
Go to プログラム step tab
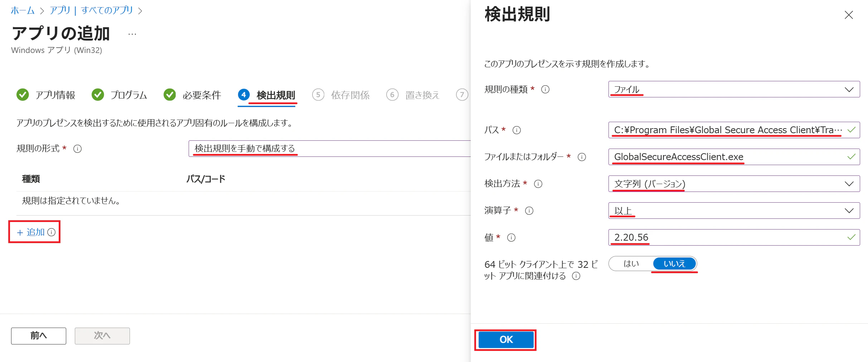119,95
